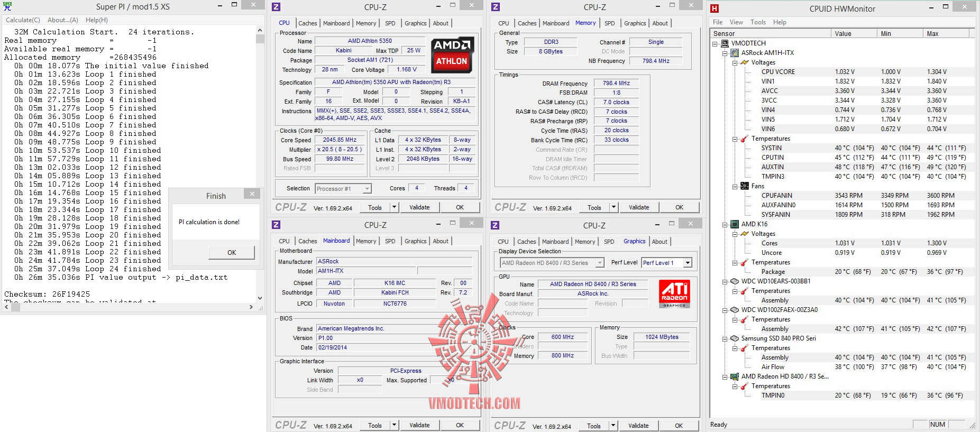Click OK in the CPU-Z Graphics window
This screenshot has width=980, height=432.
679,426
